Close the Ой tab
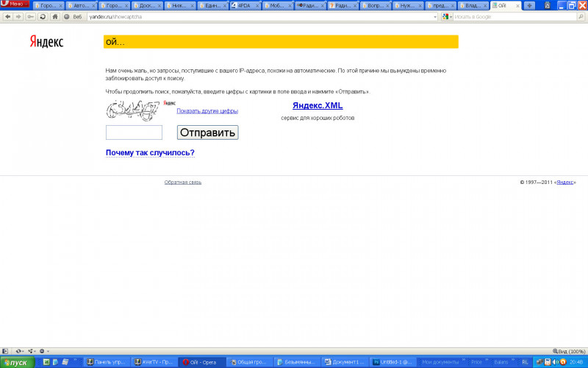 click(x=517, y=6)
